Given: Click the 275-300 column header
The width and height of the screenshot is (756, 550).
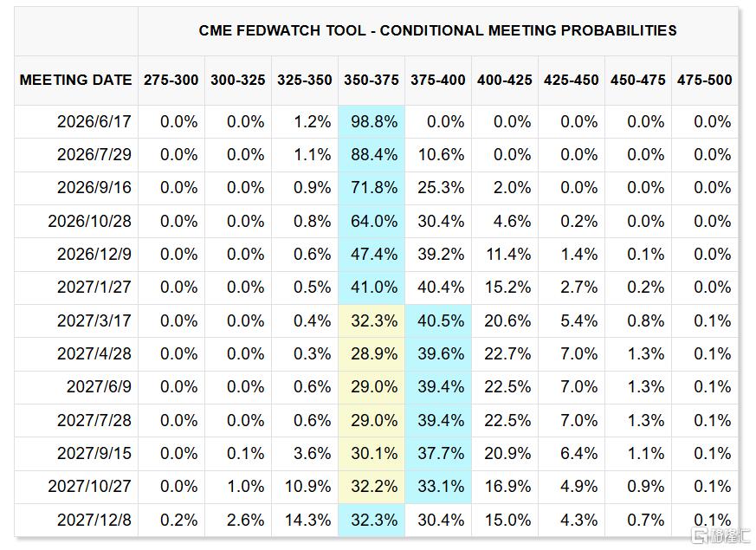Looking at the screenshot, I should pyautogui.click(x=171, y=80).
